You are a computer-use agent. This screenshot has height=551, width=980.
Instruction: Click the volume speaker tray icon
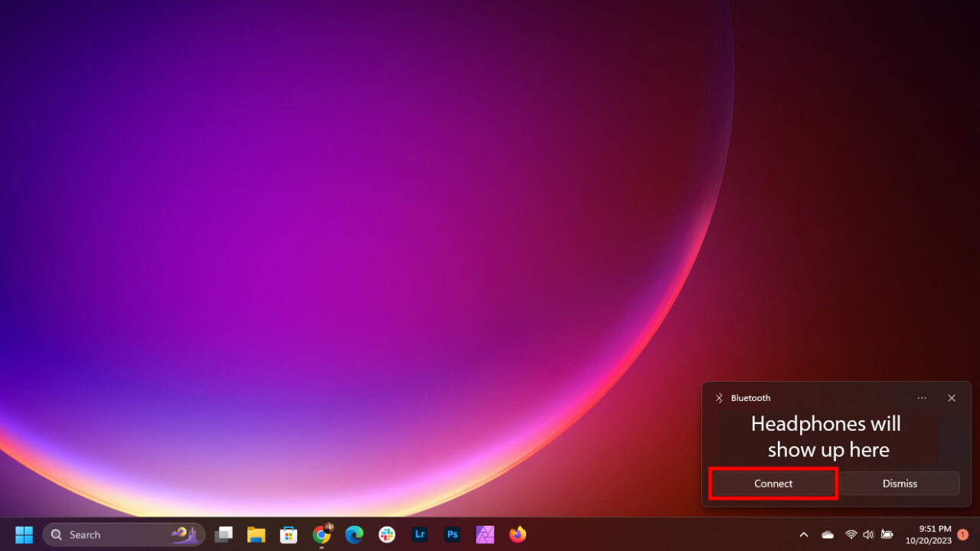click(x=868, y=534)
